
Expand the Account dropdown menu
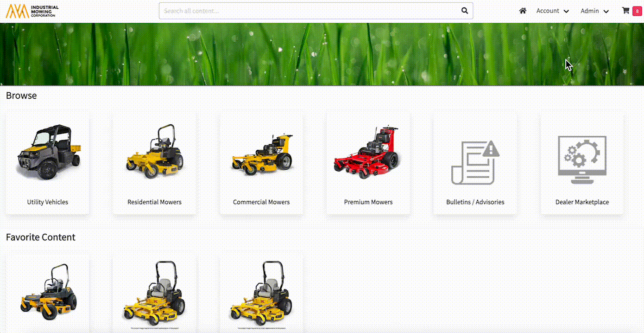[x=552, y=11]
